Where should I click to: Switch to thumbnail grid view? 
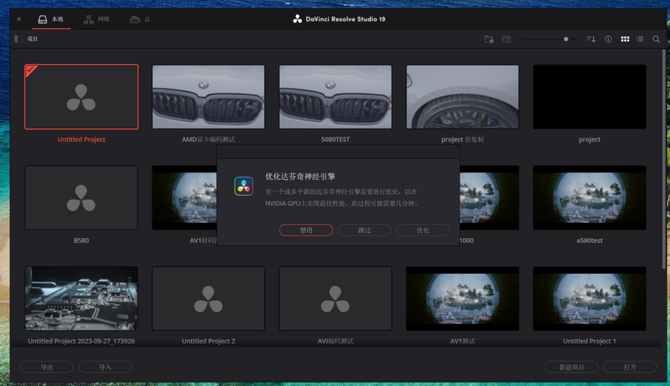tap(625, 39)
